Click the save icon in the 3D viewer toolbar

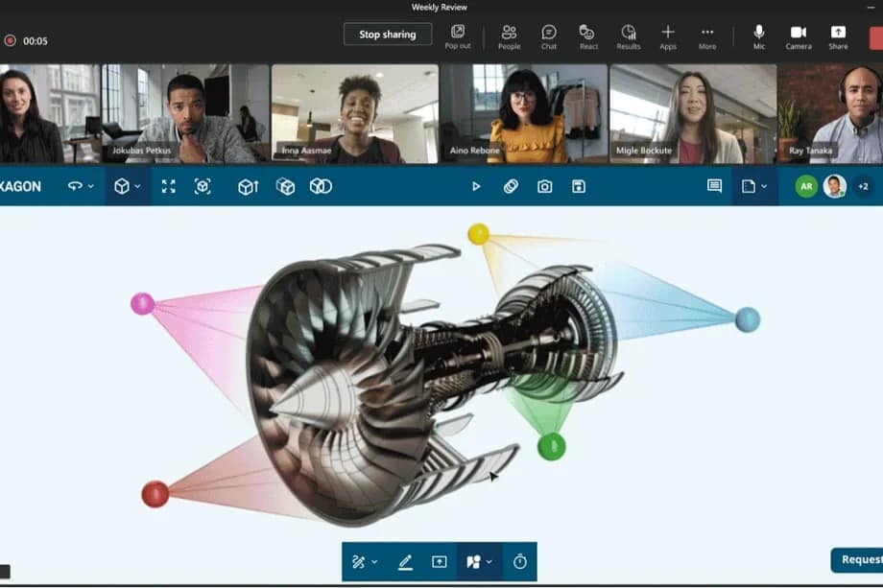click(578, 186)
